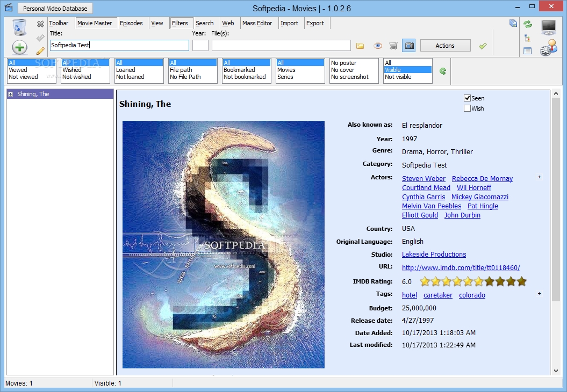
Task: Toggle the Seen checkbox
Action: 467,98
